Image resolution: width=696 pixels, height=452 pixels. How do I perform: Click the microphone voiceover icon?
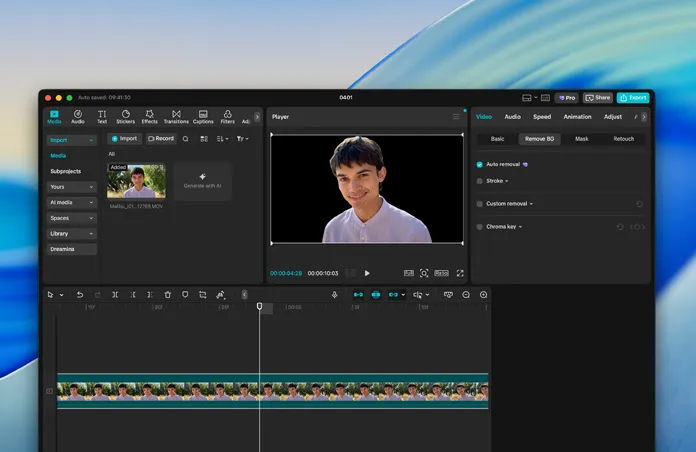coord(335,295)
